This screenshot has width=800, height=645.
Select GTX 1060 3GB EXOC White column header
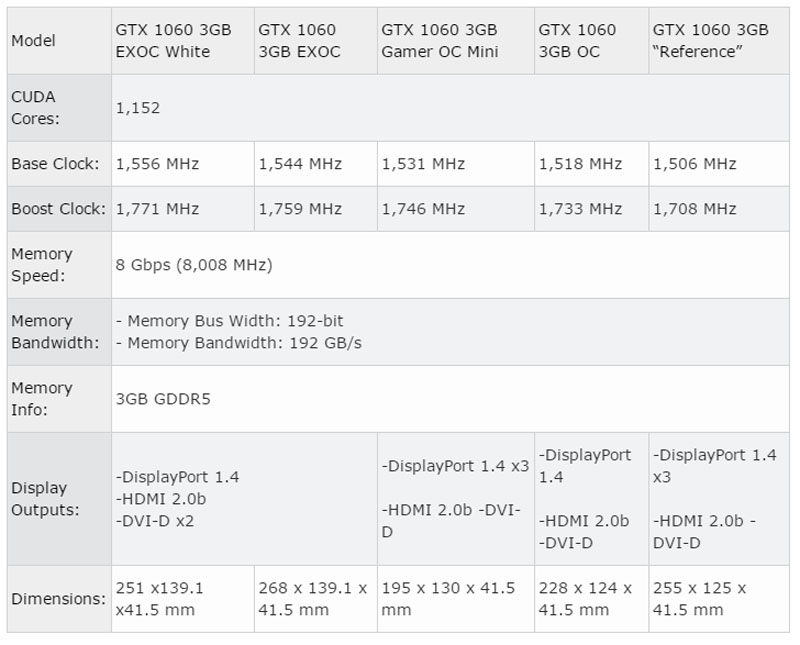point(183,41)
